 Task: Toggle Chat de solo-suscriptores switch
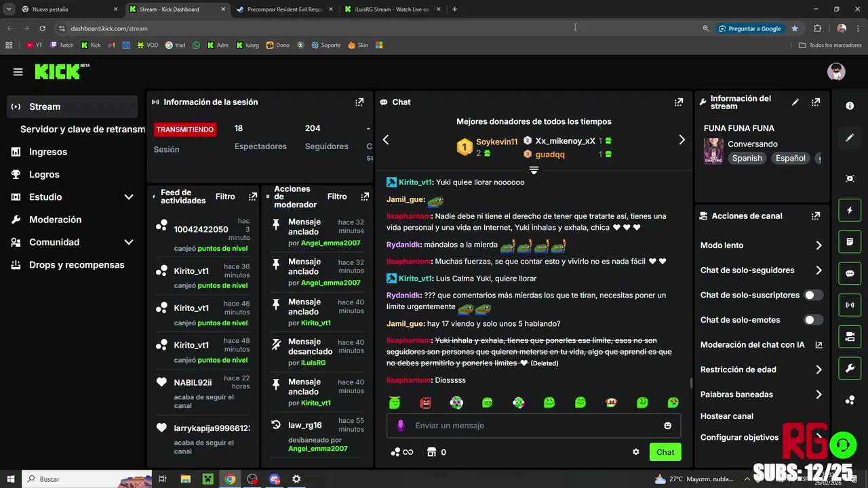pyautogui.click(x=813, y=295)
